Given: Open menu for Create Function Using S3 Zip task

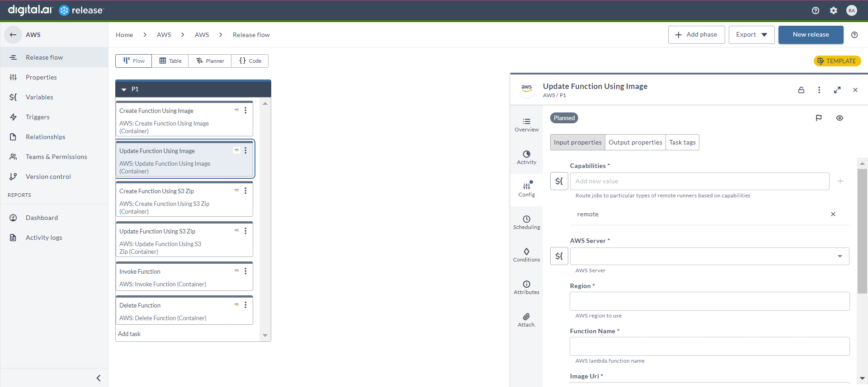Looking at the screenshot, I should click(245, 191).
